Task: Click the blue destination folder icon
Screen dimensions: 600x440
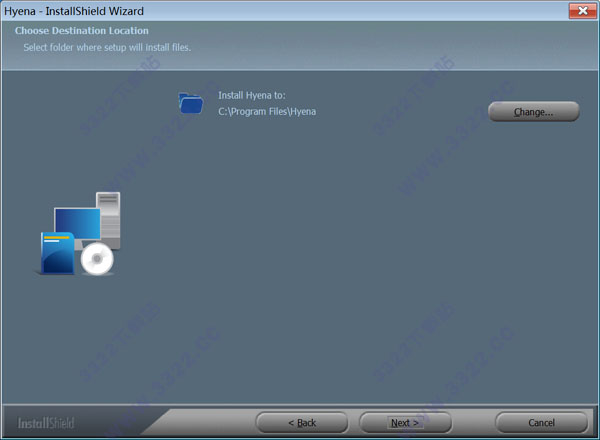Action: [191, 103]
